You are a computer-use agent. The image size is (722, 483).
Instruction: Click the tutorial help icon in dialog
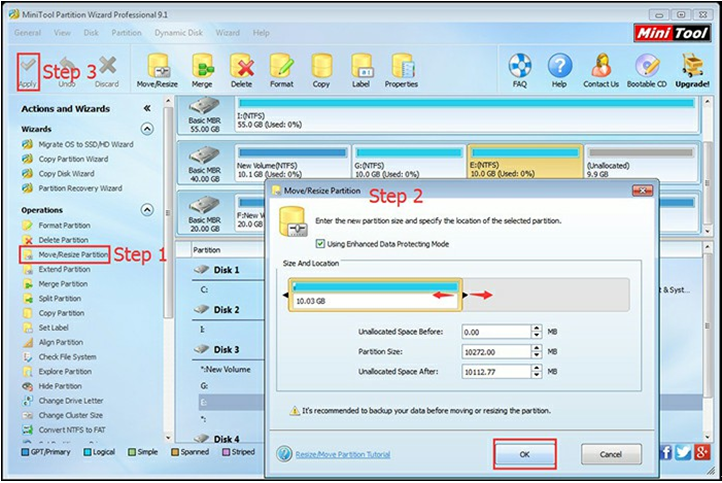click(x=284, y=454)
